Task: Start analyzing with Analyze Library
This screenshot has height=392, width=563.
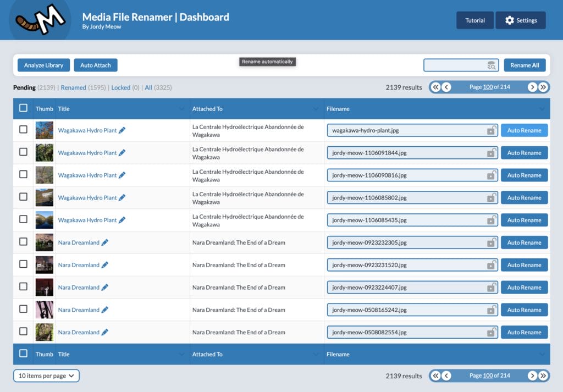Action: pyautogui.click(x=43, y=65)
